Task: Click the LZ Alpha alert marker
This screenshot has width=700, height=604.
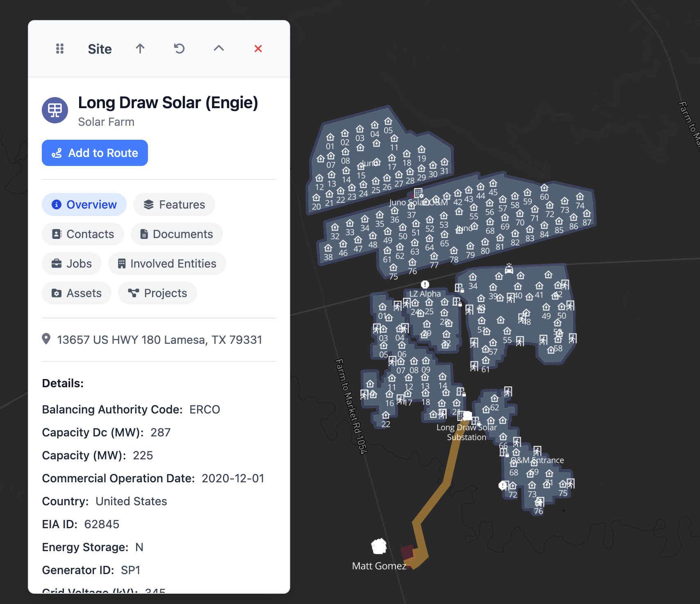Action: click(x=425, y=284)
